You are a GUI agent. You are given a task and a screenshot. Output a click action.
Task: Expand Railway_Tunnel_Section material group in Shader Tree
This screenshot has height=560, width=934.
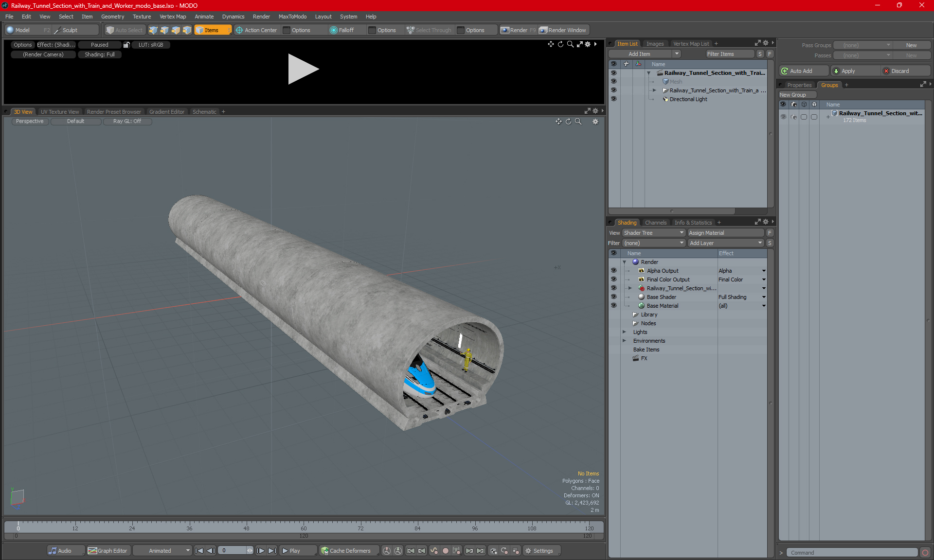click(x=630, y=288)
